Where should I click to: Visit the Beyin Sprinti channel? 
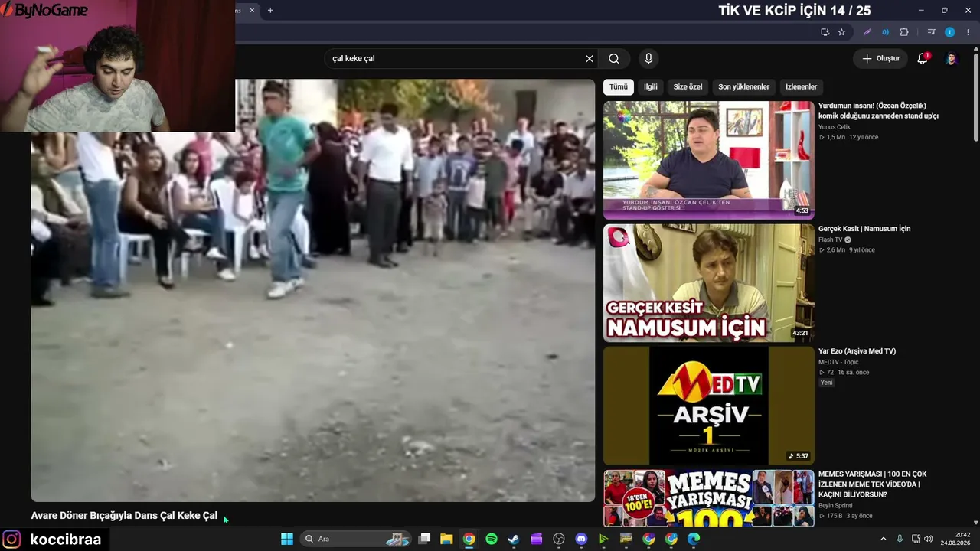tap(835, 505)
